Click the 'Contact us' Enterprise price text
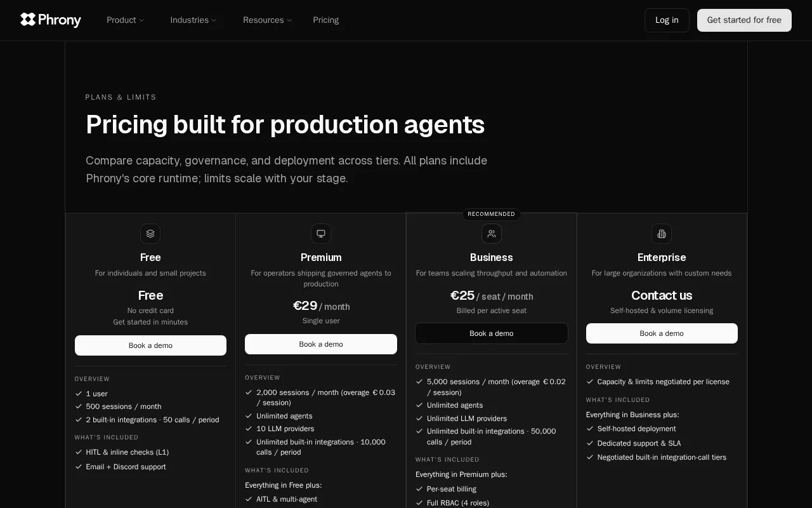 pos(662,295)
